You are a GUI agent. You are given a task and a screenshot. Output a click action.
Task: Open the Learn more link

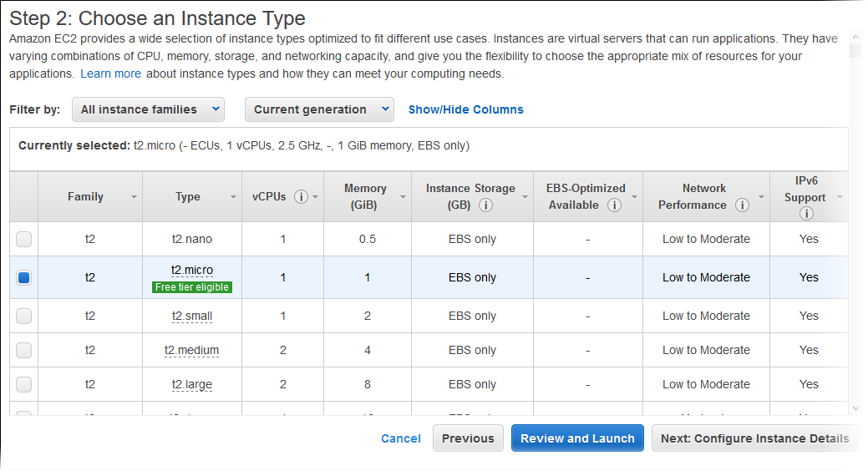110,73
